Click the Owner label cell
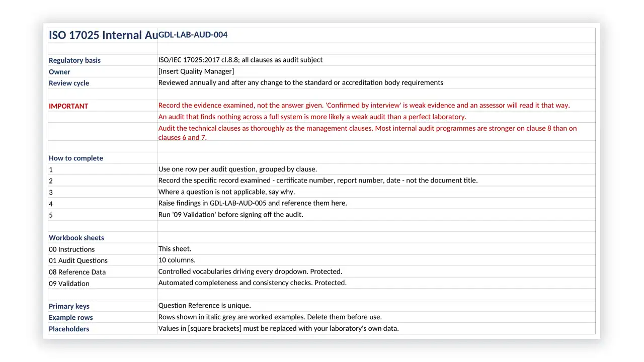This screenshot has width=644, height=362. (103, 71)
